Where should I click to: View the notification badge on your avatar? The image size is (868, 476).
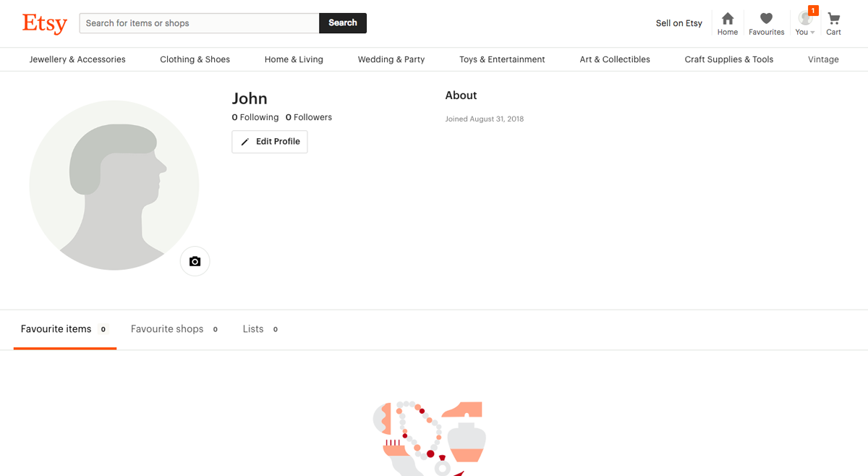tap(813, 10)
